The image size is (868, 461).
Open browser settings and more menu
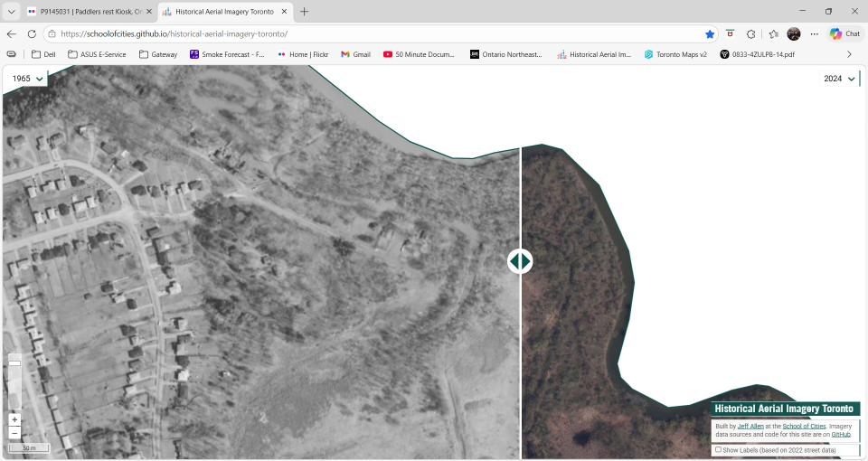[814, 33]
